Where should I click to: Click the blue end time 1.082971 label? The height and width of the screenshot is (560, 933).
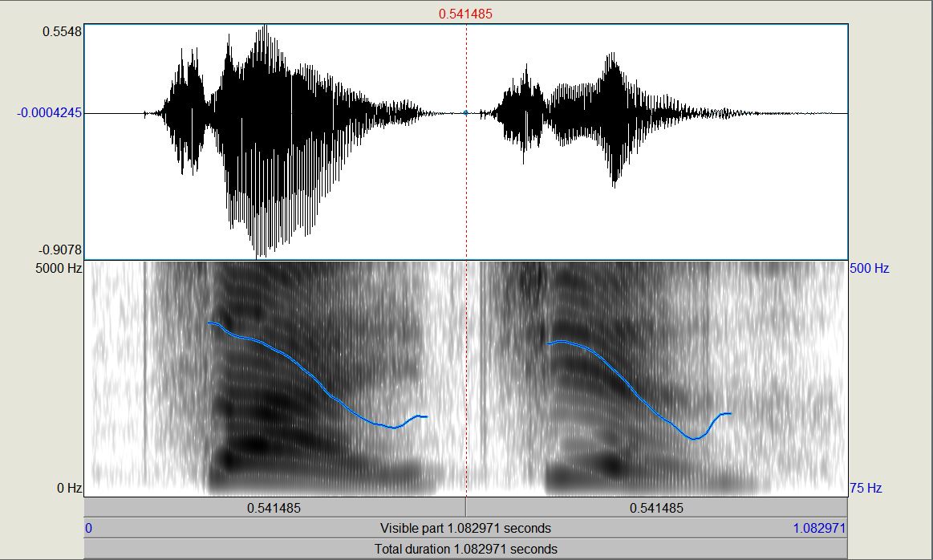click(x=819, y=528)
